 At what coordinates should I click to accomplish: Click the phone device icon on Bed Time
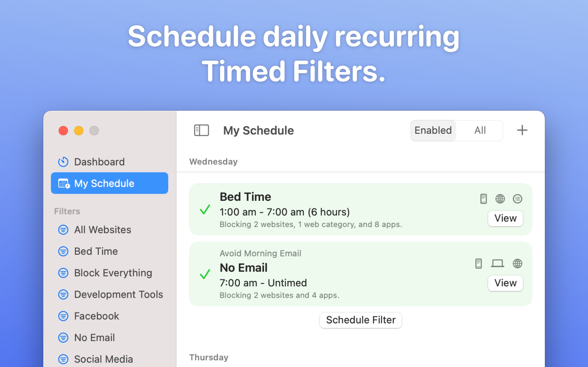[483, 199]
